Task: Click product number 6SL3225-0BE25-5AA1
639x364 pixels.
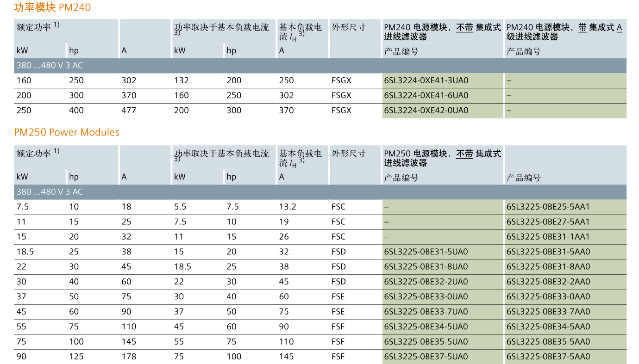Action: [x=548, y=207]
